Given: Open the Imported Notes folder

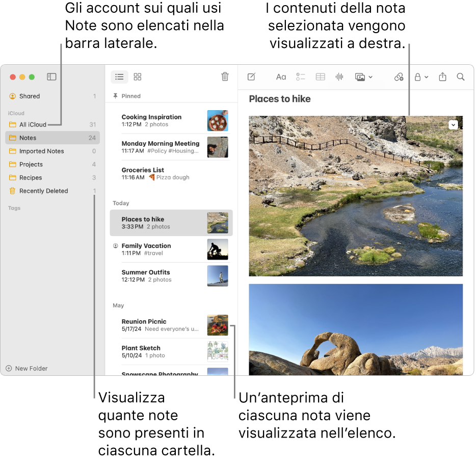Looking at the screenshot, I should (52, 151).
